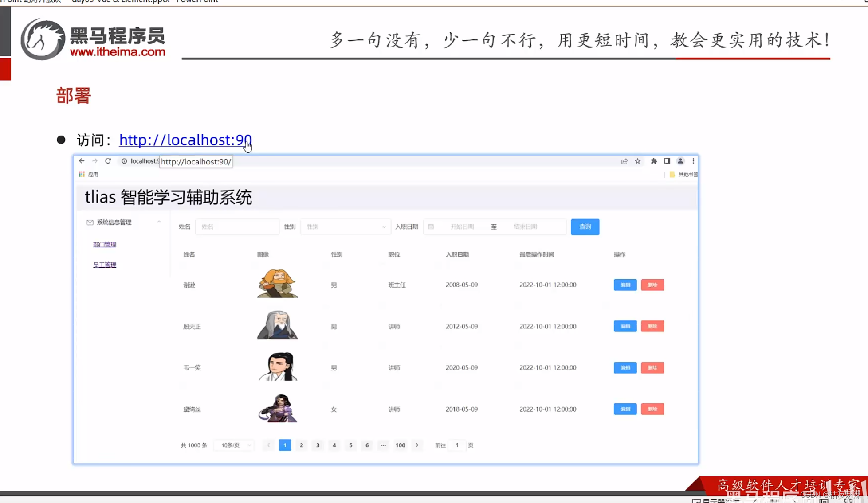Click the site info icon in address bar
Screen dimensions: 868x503
(x=124, y=161)
